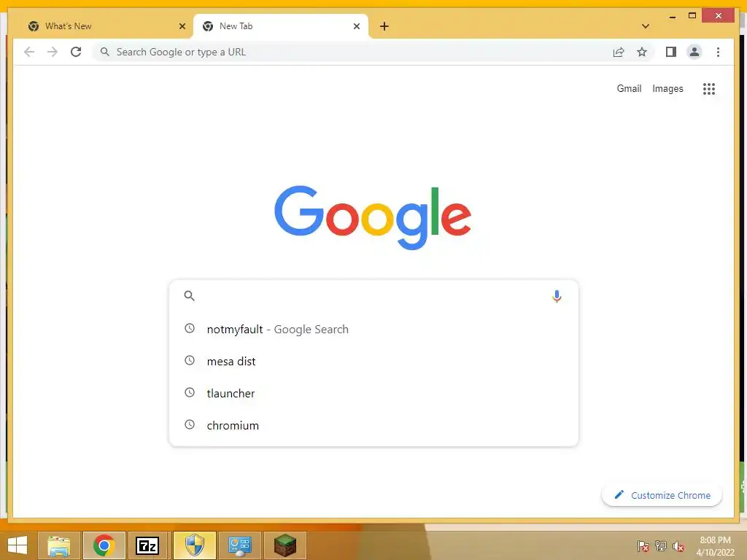Click the magnifier icon in the Google search box
747x560 pixels.
pos(189,296)
